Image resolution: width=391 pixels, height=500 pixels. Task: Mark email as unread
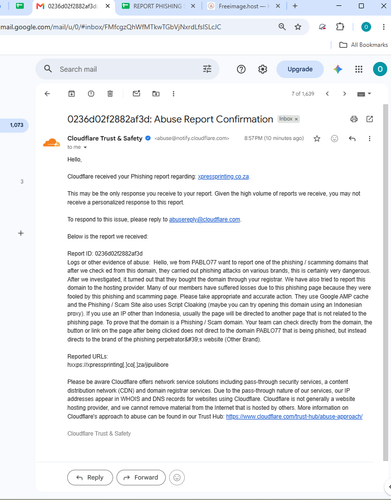point(136,94)
